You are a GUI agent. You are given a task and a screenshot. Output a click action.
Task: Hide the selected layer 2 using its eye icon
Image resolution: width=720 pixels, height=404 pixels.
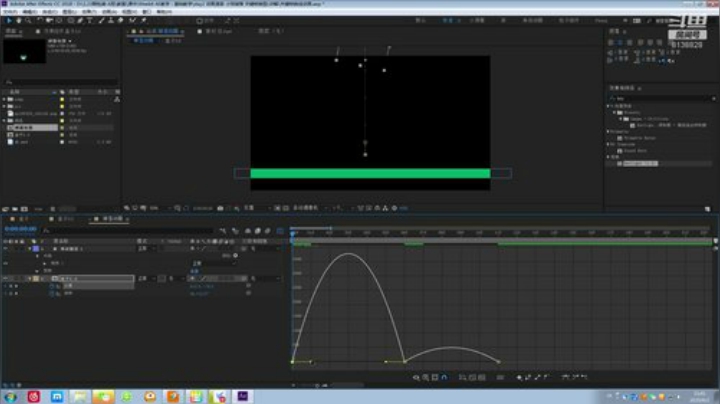pos(6,279)
